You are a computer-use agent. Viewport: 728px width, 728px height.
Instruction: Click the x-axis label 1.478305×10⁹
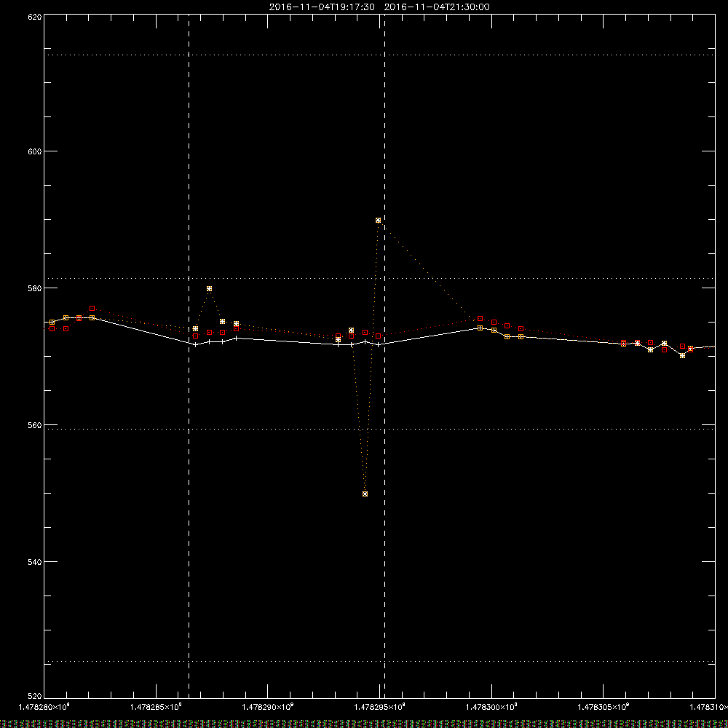(x=603, y=707)
